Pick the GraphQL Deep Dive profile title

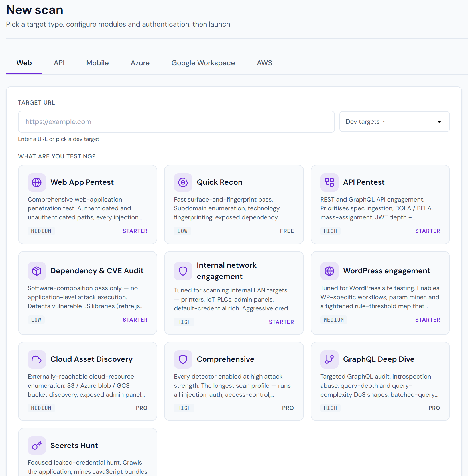click(x=379, y=359)
